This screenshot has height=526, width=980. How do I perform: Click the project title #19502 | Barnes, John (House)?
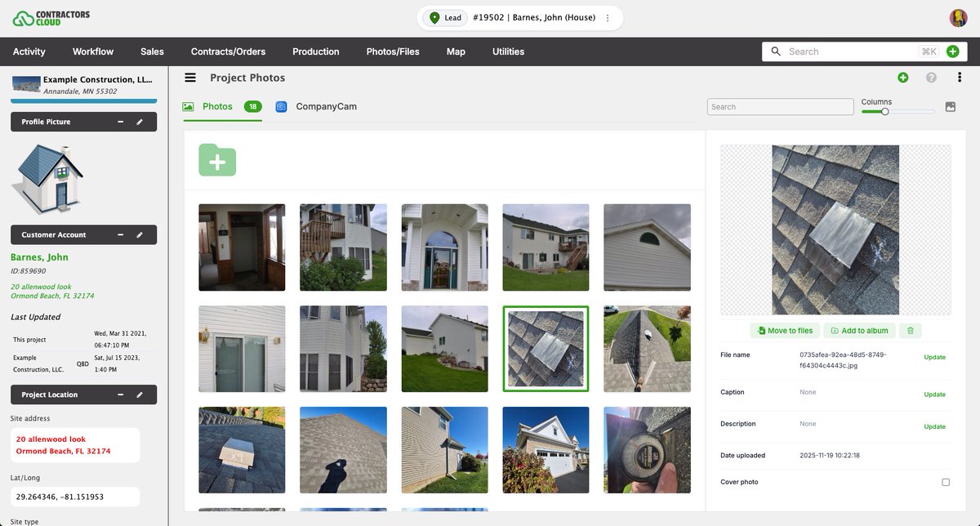point(534,18)
